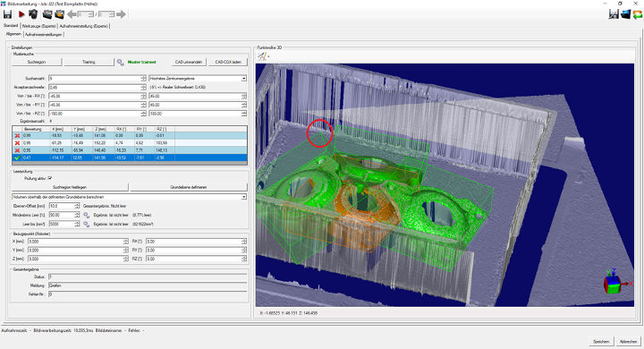The height and width of the screenshot is (349, 644).
Task: Click the Akzeptanzschwelle input field
Action: point(95,87)
